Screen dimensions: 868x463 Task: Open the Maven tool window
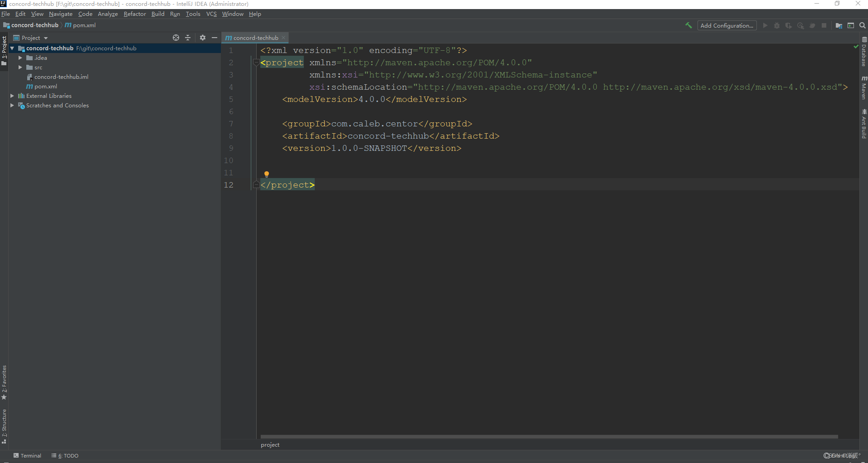[864, 88]
